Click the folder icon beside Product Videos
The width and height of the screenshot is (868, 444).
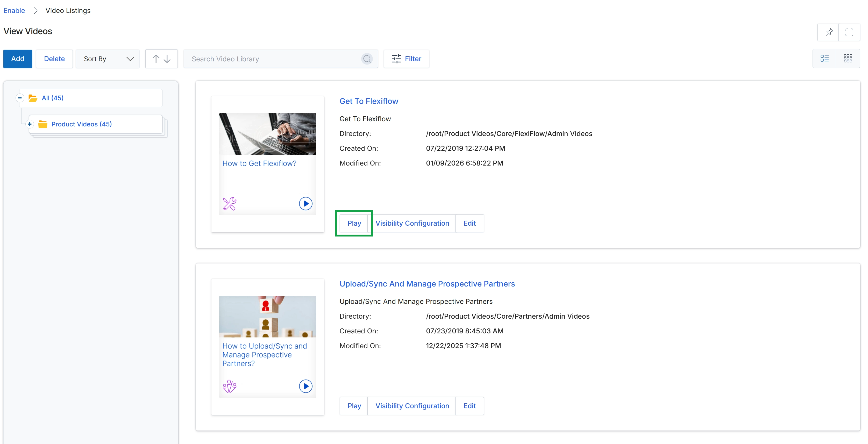(x=43, y=124)
